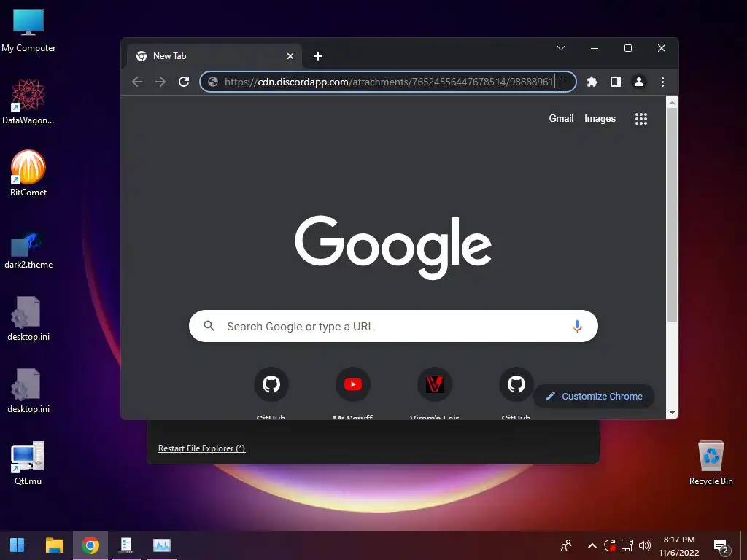Open File Explorer from the taskbar
This screenshot has width=747, height=560.
[54, 545]
